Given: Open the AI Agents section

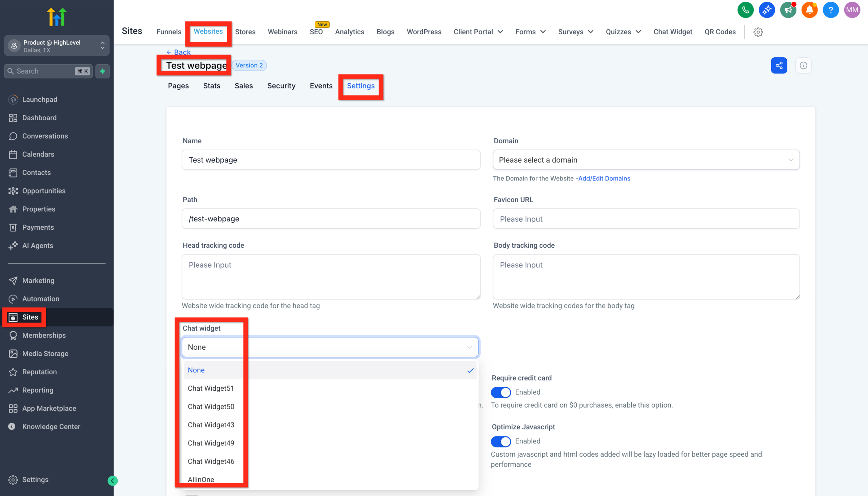Looking at the screenshot, I should click(x=38, y=245).
